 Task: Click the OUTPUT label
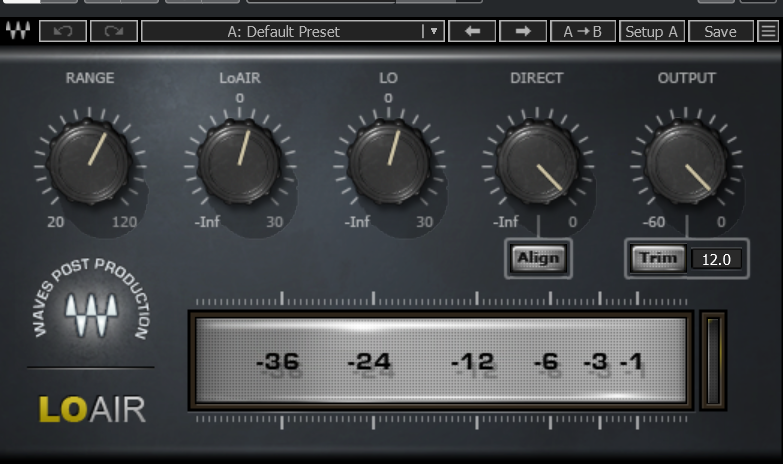(x=687, y=78)
